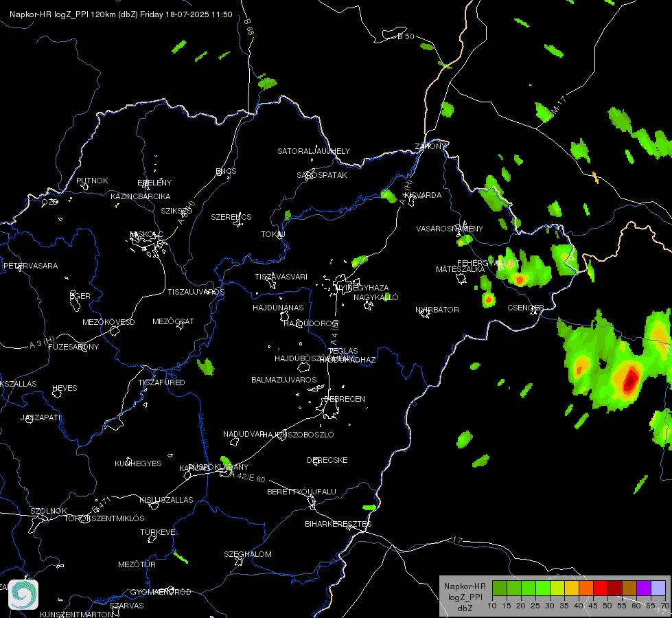Pick the dark red 50–55 dBZ legend swatch
The image size is (672, 618).
click(614, 588)
